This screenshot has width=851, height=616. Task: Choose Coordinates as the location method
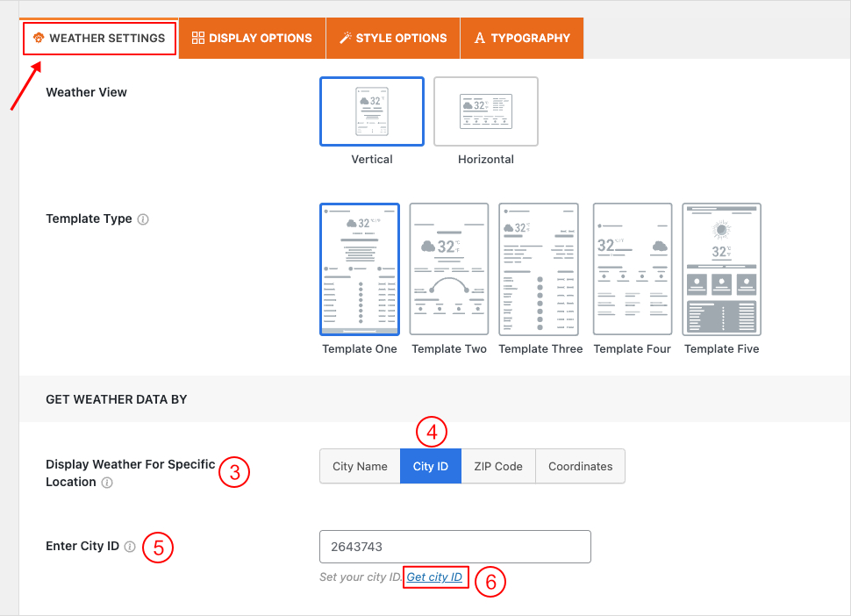coord(580,467)
